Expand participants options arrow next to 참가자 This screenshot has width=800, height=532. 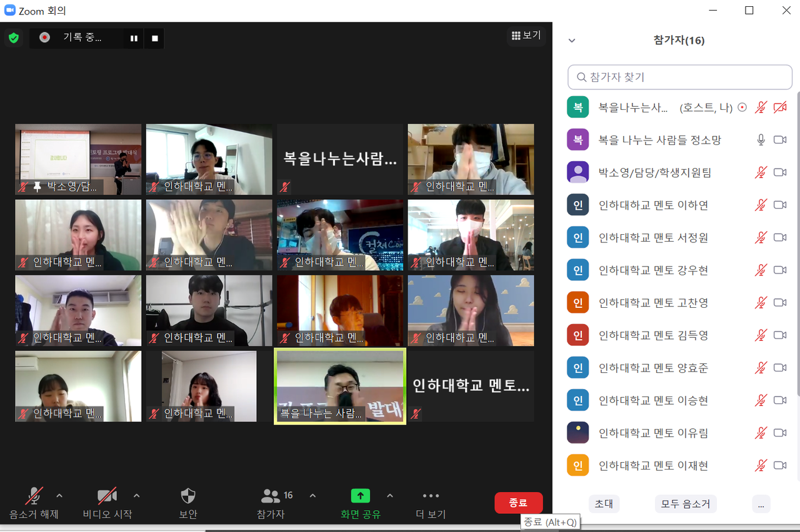[312, 496]
